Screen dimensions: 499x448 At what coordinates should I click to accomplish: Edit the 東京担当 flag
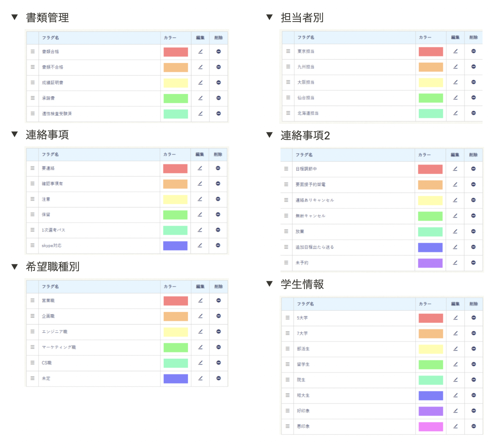[455, 51]
